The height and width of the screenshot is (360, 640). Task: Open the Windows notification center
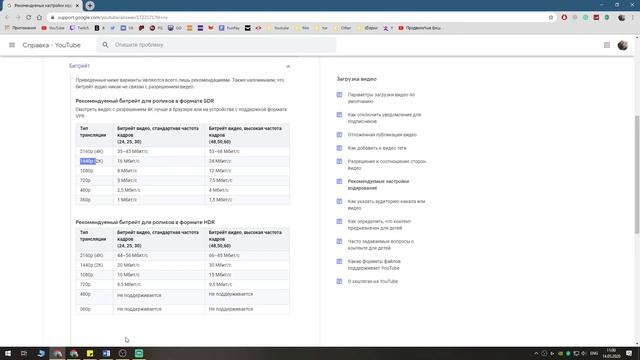click(x=629, y=353)
